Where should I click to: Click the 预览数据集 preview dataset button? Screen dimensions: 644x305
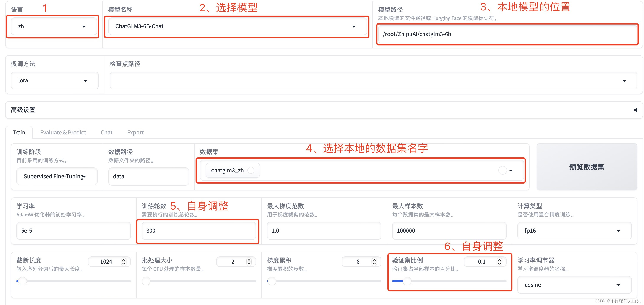587,167
